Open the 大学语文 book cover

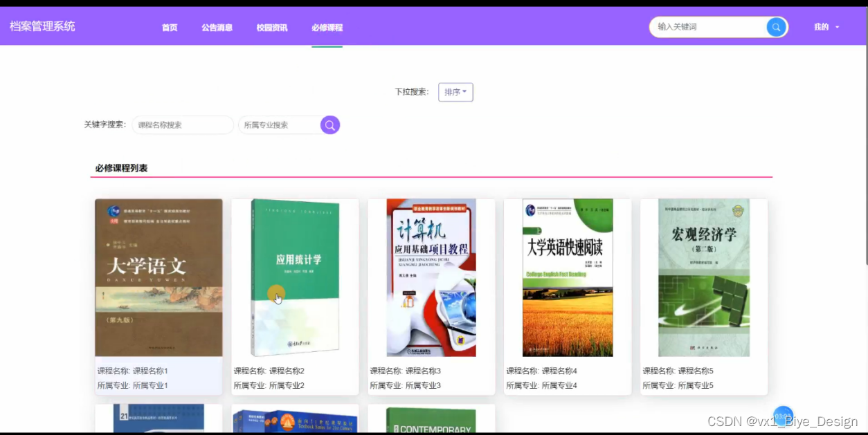159,278
